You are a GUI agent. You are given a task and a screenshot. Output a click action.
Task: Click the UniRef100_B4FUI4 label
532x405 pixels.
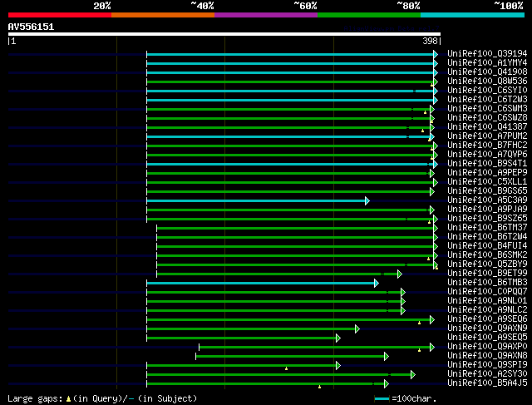click(487, 246)
